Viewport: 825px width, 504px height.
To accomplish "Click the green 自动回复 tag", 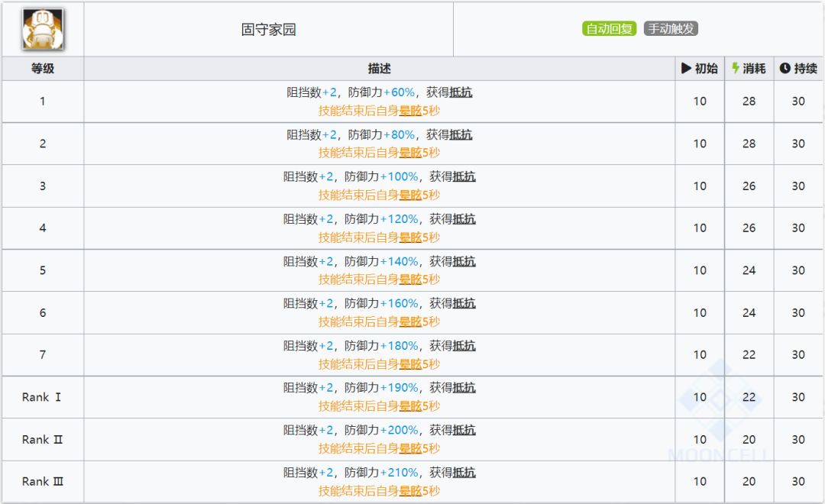I will 609,29.
